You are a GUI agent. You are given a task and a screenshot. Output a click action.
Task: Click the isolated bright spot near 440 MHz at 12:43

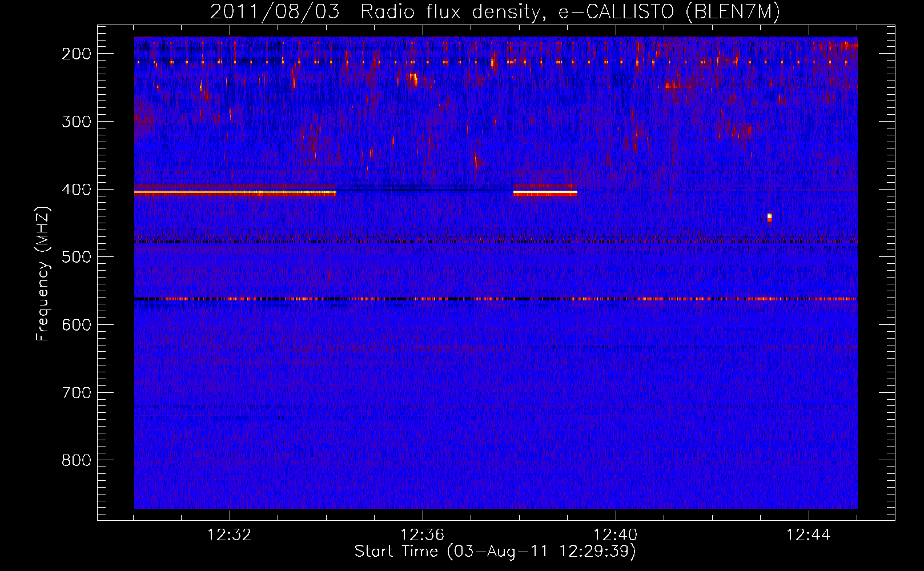[x=769, y=217]
